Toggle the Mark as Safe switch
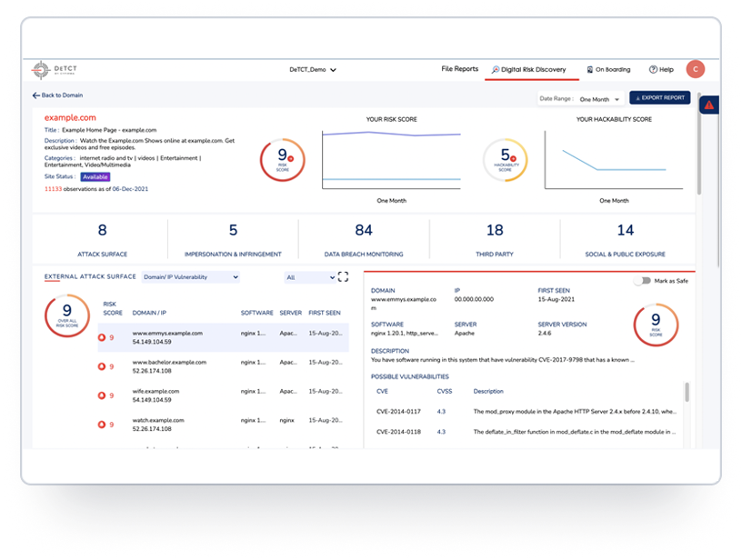Viewport: 742px width, 560px height. point(643,281)
